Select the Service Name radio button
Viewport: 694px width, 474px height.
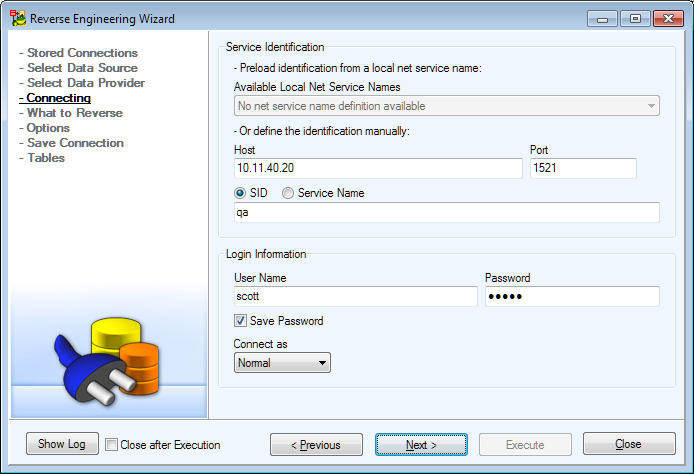coord(288,193)
